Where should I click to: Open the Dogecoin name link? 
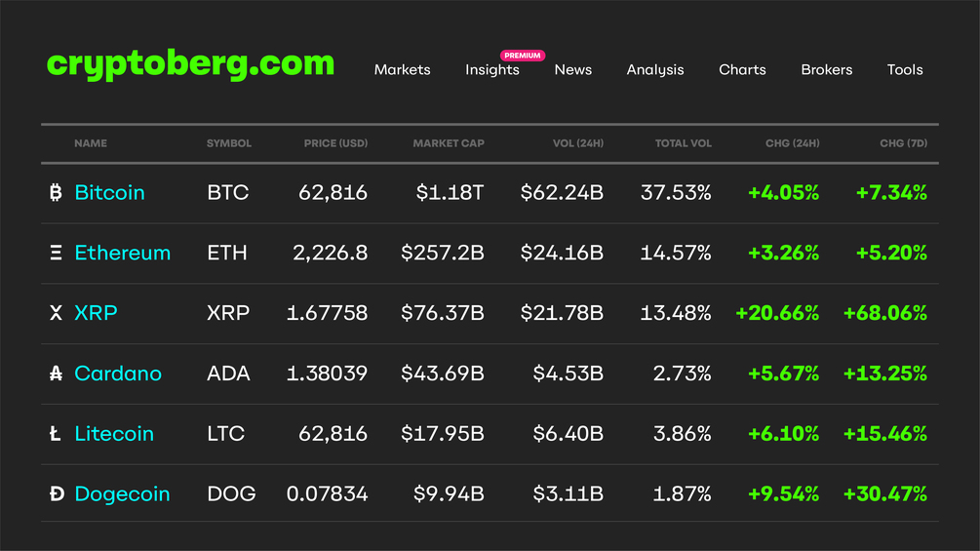click(122, 493)
